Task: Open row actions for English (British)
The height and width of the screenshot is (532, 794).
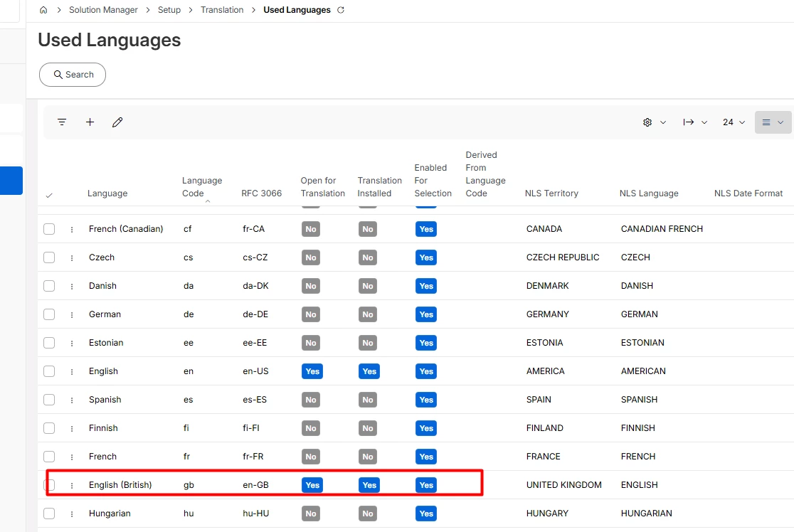Action: coord(72,485)
